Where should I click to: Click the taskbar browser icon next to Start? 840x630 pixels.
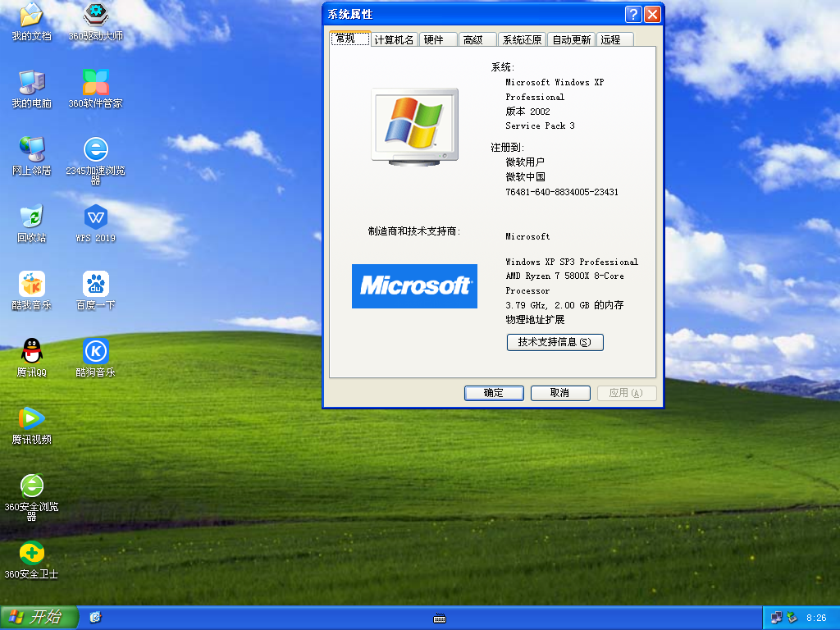click(x=95, y=618)
